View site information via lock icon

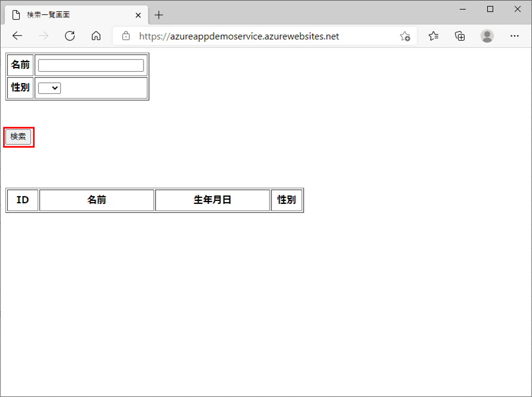tap(126, 36)
